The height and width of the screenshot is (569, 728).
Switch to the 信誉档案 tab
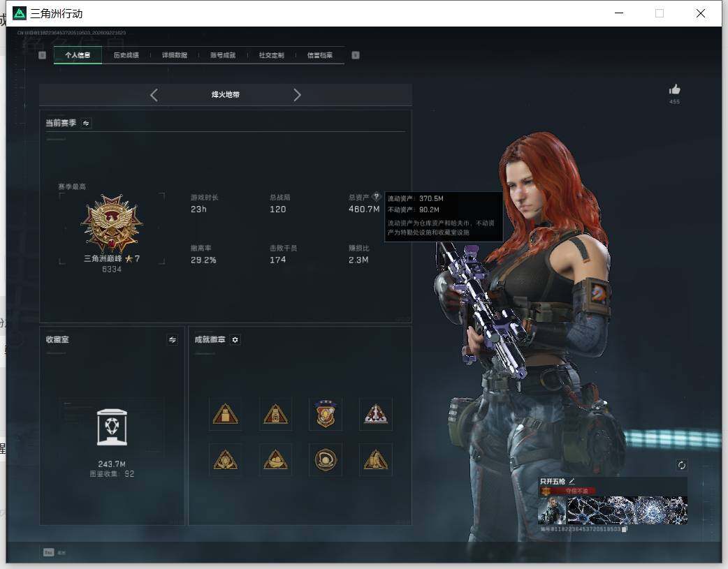pyautogui.click(x=320, y=55)
